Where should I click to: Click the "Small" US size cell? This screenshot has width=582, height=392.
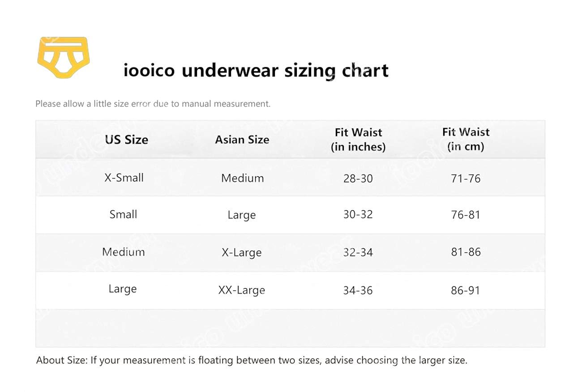(x=123, y=214)
